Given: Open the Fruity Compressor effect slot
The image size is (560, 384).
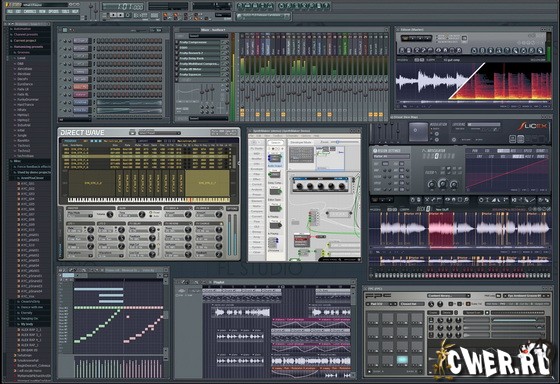Looking at the screenshot, I should point(199,42).
